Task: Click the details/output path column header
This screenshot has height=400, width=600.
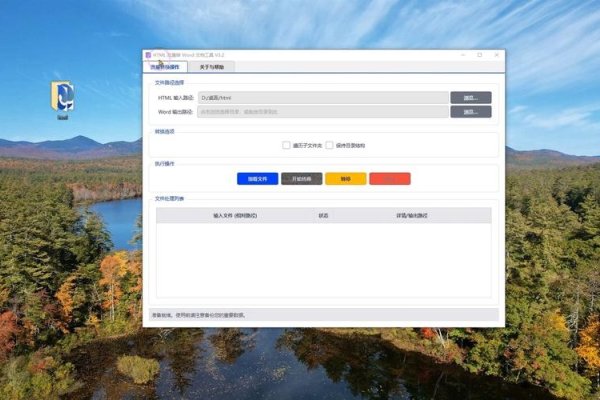Action: click(412, 216)
